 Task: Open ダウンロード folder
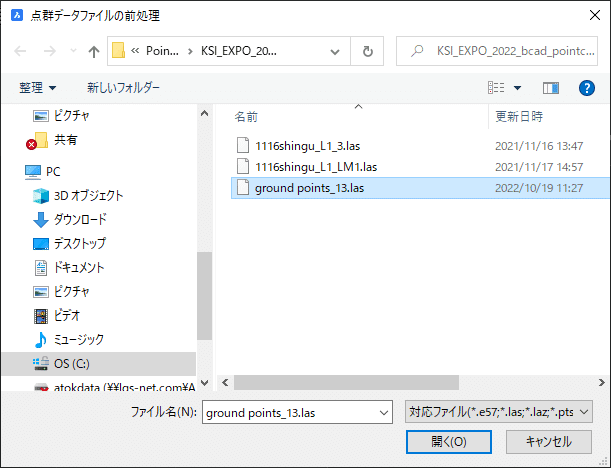tap(70, 219)
